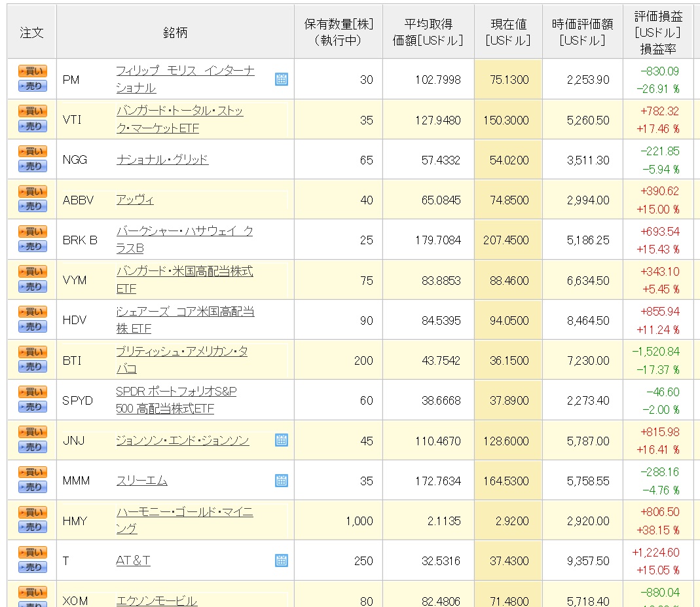
Task: Click the 売り sell button for HDV
Action: point(32,326)
